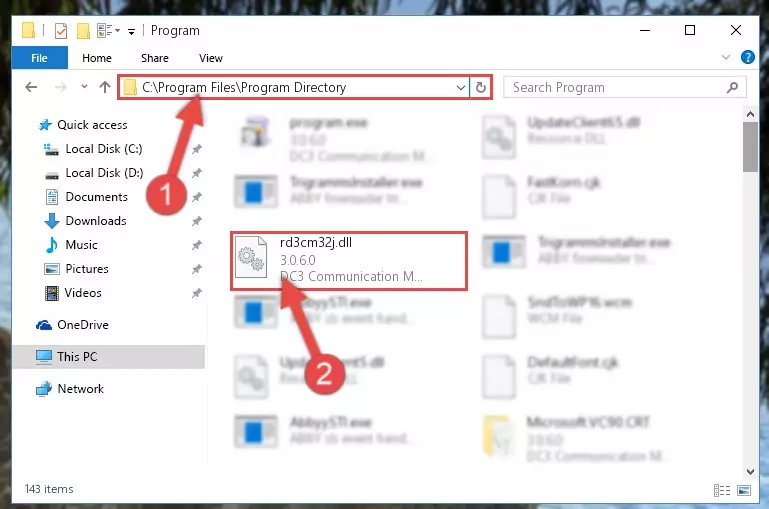
Task: Click the 143 items status text
Action: pos(49,489)
